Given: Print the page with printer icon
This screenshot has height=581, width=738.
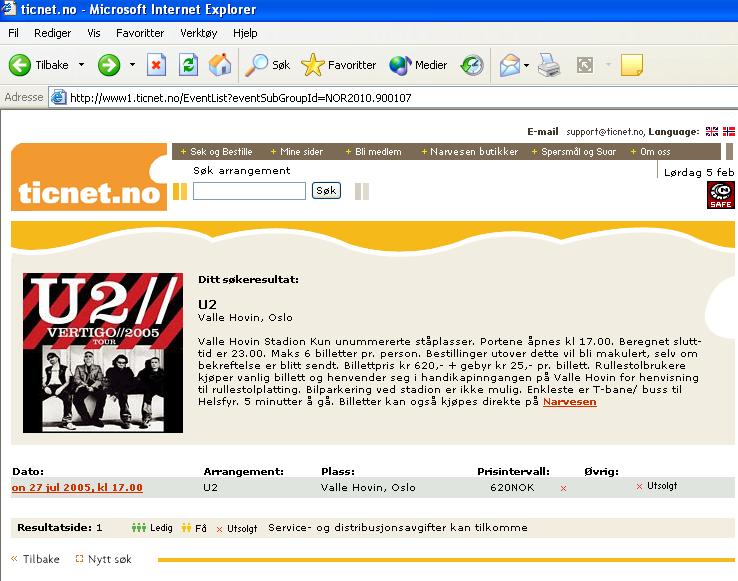Looking at the screenshot, I should 549,65.
